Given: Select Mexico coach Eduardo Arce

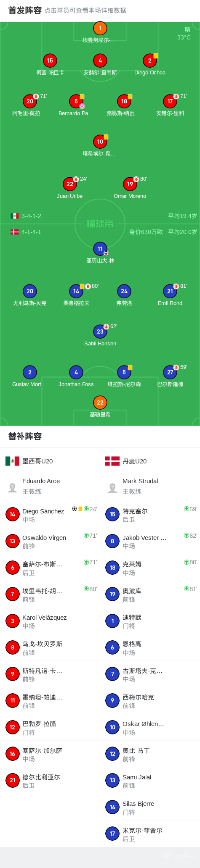Looking at the screenshot, I should (50, 486).
